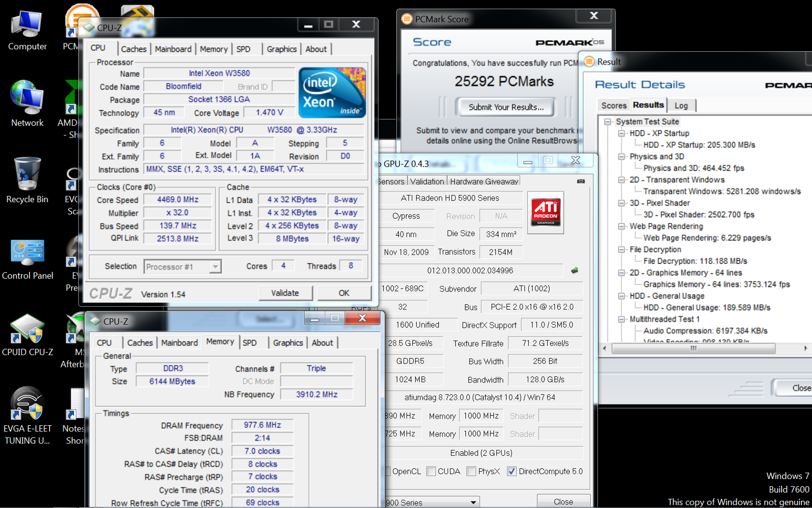The height and width of the screenshot is (508, 812).
Task: Open the About tab in lower CPU-Z
Action: (322, 343)
